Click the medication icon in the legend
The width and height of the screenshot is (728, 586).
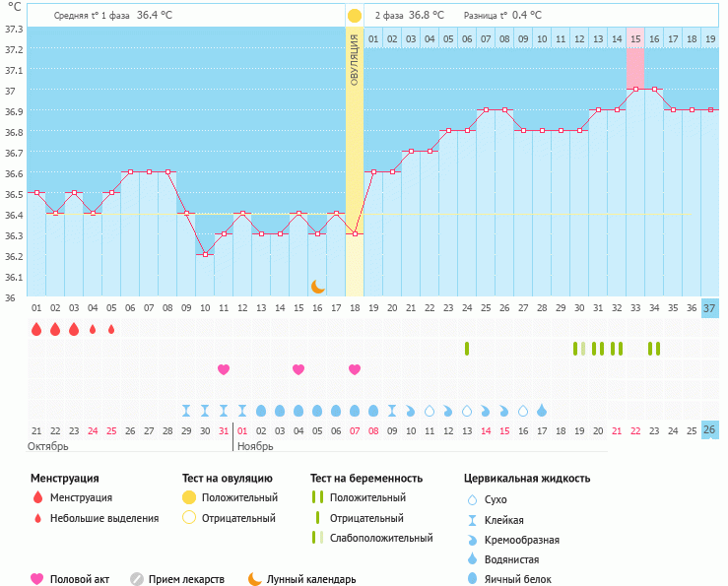(x=137, y=579)
